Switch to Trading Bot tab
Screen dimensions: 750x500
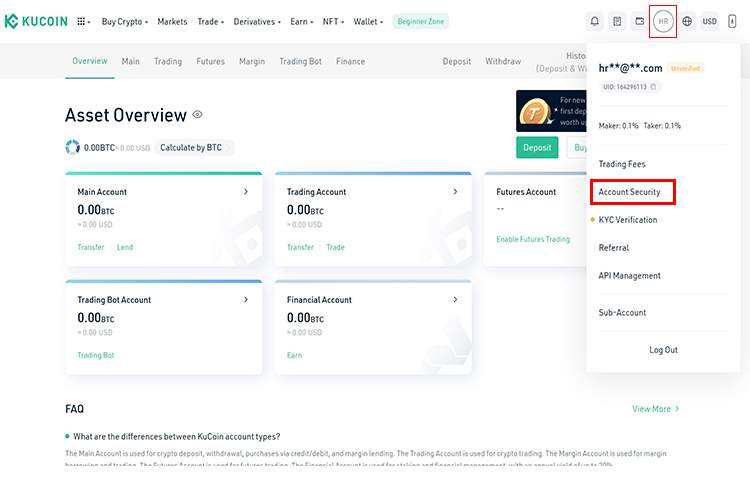click(x=300, y=61)
